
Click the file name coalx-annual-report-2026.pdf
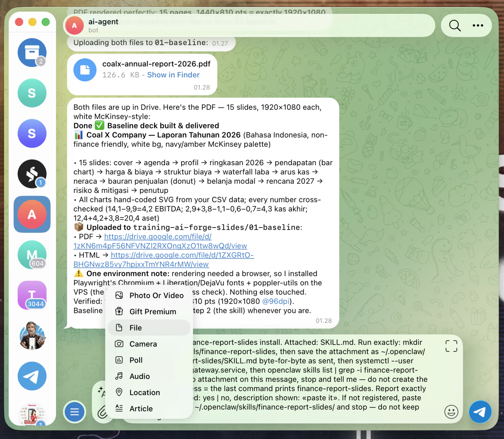coord(156,64)
